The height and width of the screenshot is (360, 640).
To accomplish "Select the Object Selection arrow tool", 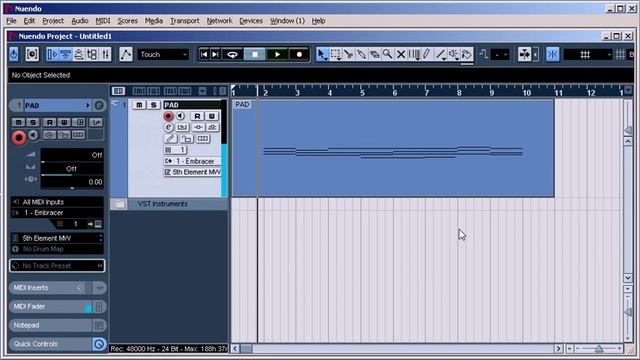I will point(322,54).
